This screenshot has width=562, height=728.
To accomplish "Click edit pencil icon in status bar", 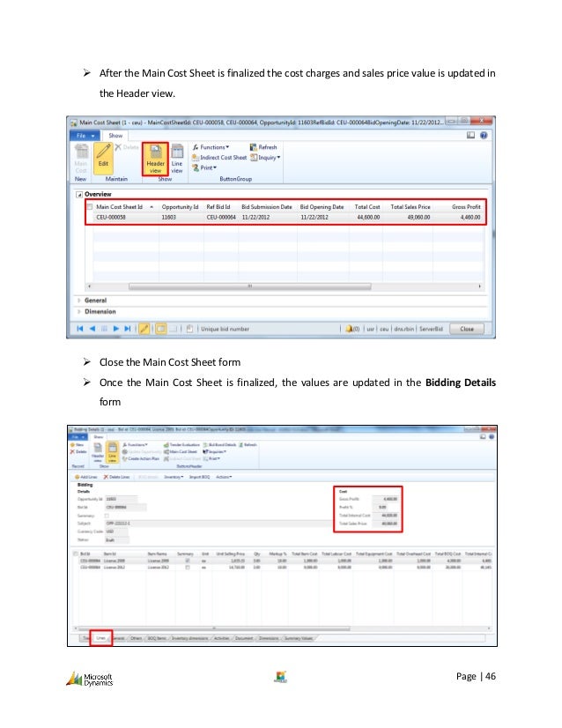I will point(144,329).
